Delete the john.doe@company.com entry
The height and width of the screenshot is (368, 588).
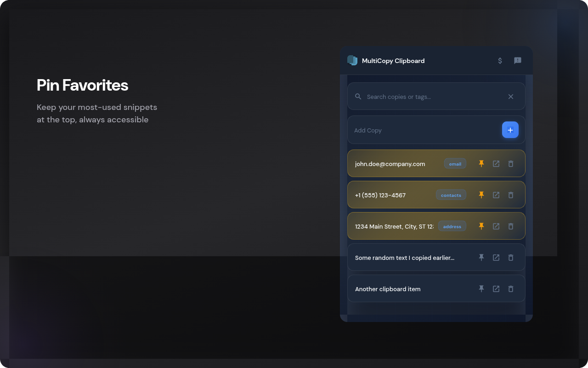pyautogui.click(x=511, y=164)
